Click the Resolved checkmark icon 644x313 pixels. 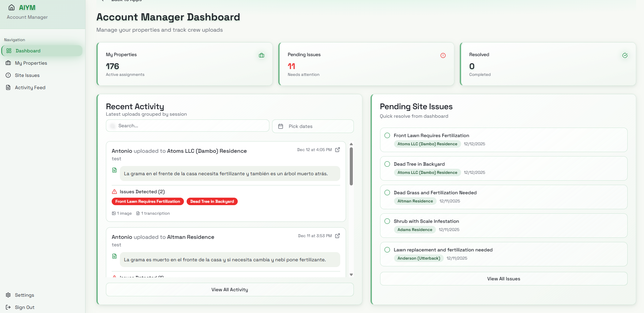pyautogui.click(x=625, y=55)
